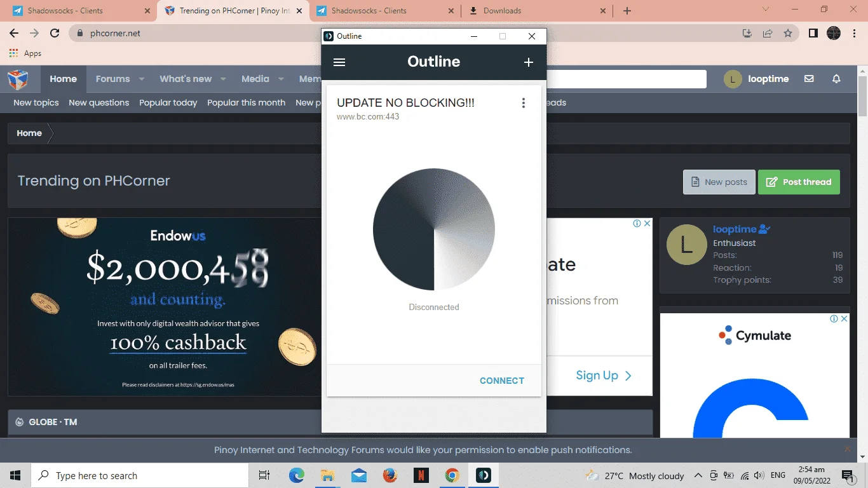Open the What's new navigation item
Screen dimensions: 868x488
(186, 79)
